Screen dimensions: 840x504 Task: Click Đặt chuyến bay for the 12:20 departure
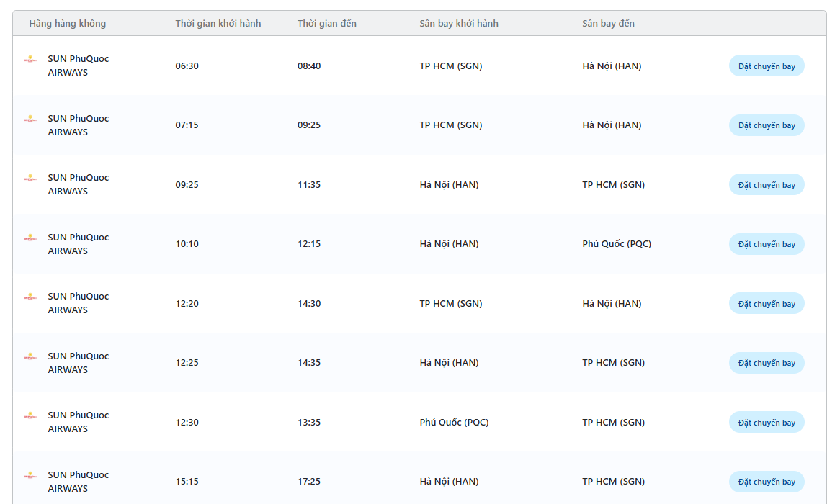[767, 304]
